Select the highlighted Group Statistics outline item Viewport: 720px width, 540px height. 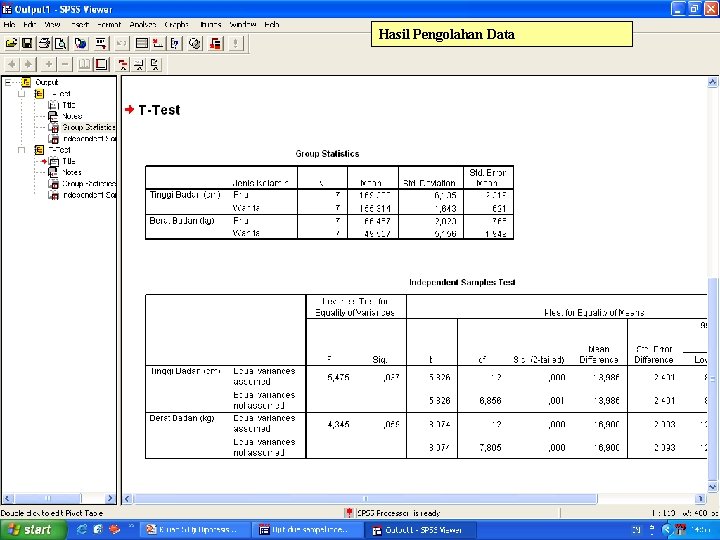pos(89,127)
